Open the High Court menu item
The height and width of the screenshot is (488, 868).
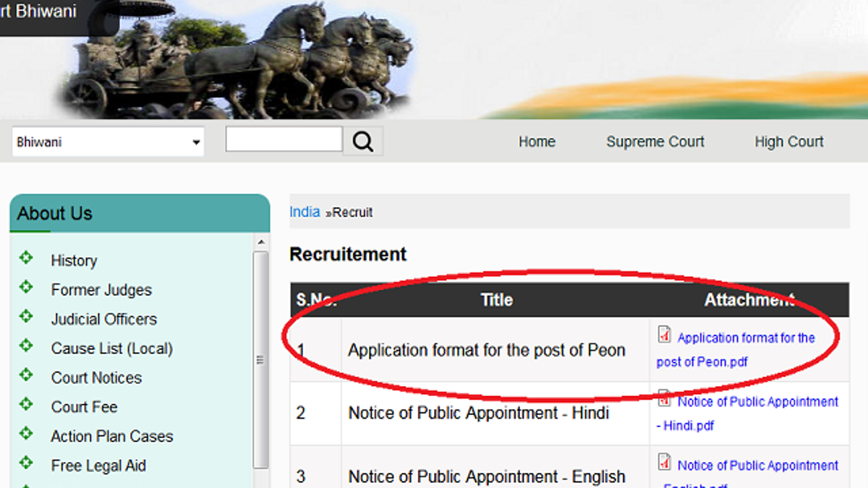tap(788, 142)
